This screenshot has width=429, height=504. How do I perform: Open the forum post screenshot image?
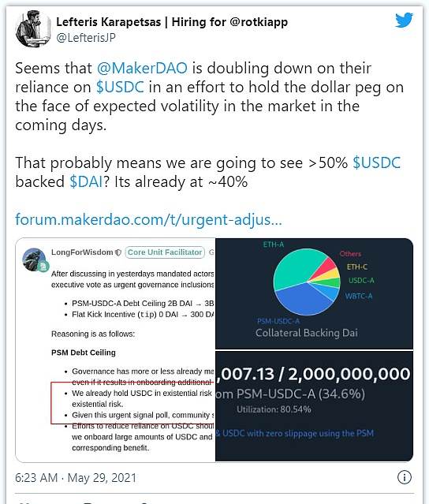(x=116, y=349)
